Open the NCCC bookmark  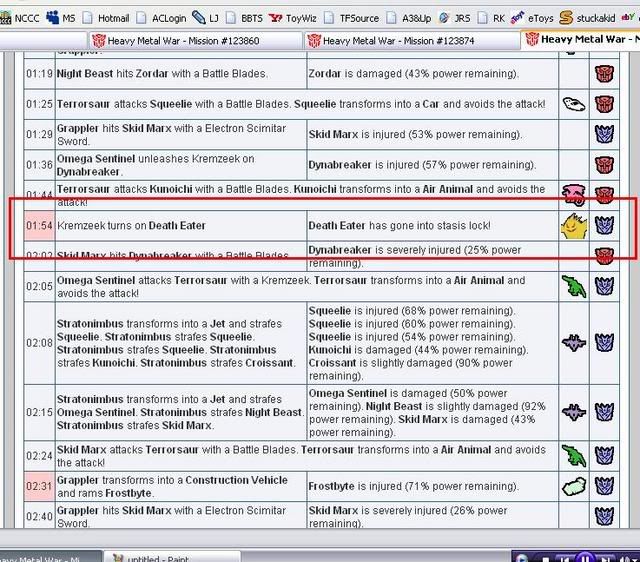[20, 18]
